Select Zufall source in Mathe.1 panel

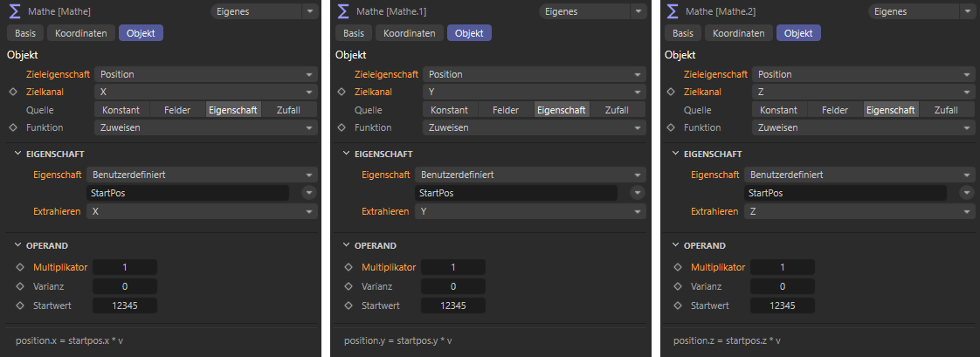click(x=617, y=110)
